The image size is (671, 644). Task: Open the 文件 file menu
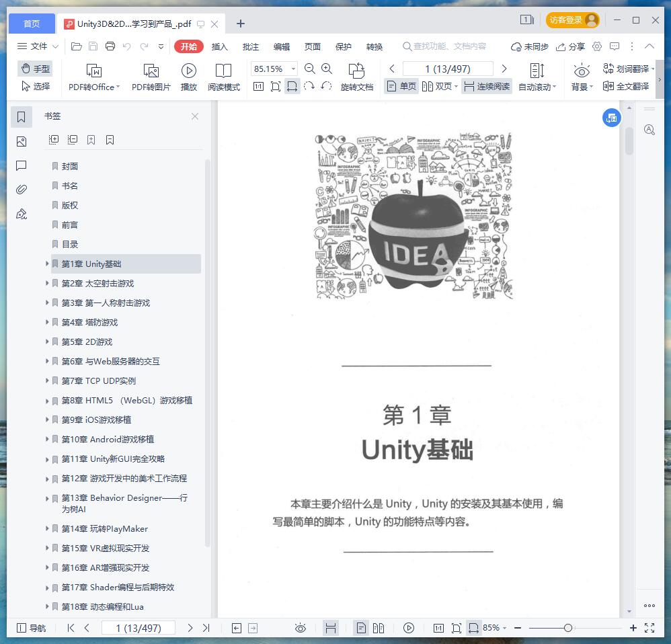tap(37, 46)
